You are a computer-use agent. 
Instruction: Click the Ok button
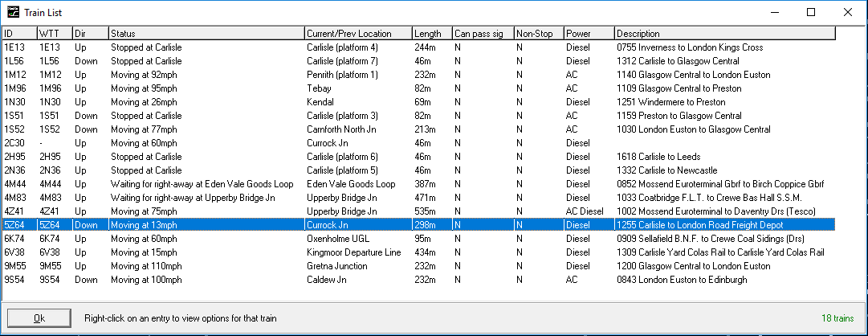click(x=39, y=318)
